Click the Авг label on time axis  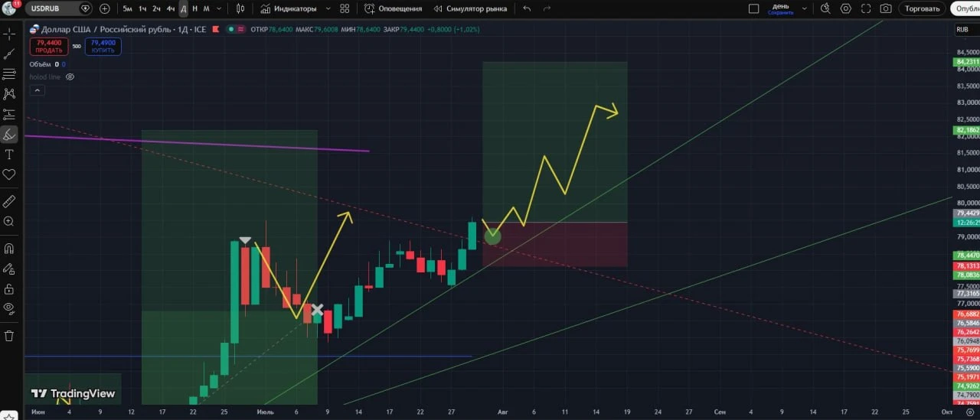point(503,412)
